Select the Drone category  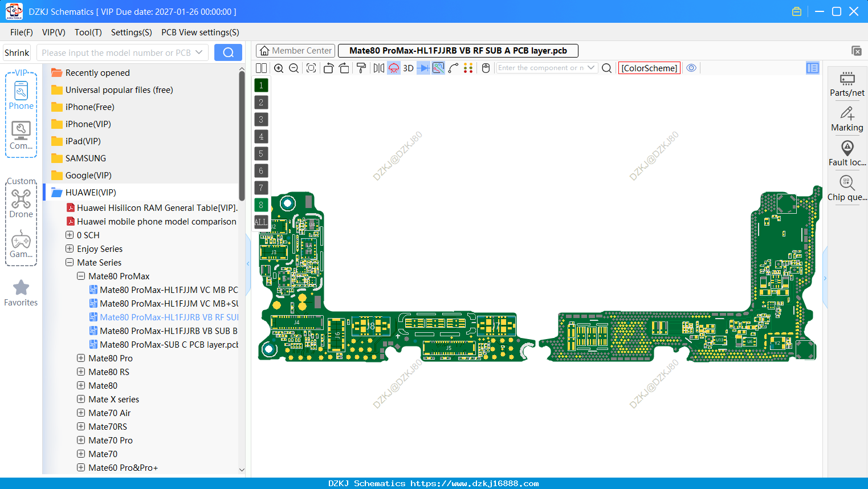tap(21, 203)
